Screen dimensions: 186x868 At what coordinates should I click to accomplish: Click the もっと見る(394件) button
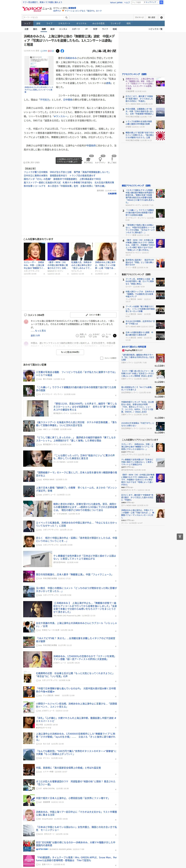(x=70, y=352)
